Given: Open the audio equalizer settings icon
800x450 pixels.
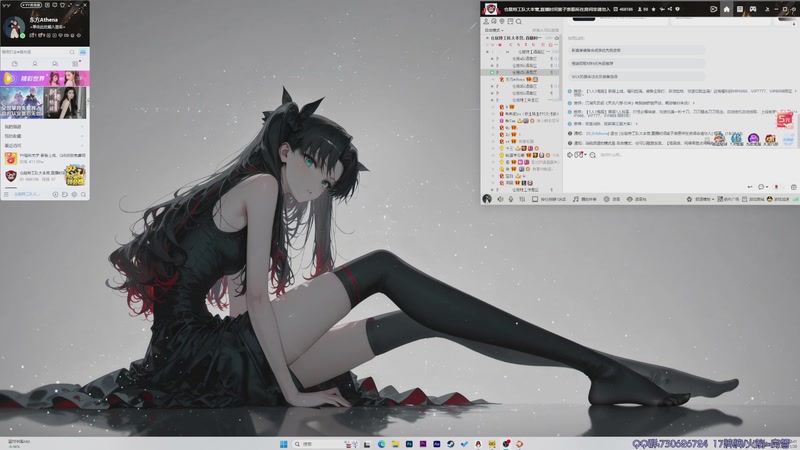Looking at the screenshot, I should (522, 199).
